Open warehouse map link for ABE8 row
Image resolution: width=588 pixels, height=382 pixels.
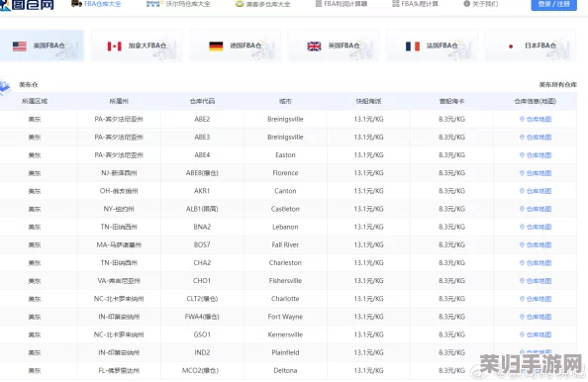(x=536, y=173)
